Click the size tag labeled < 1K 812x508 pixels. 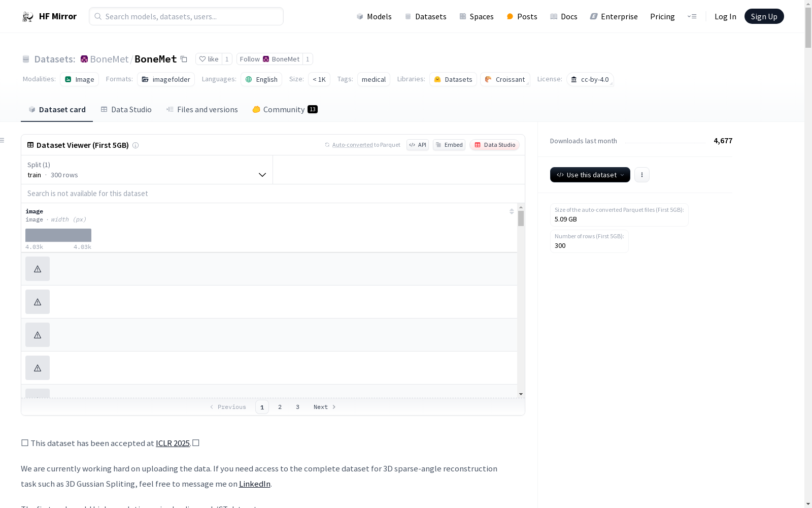(319, 80)
